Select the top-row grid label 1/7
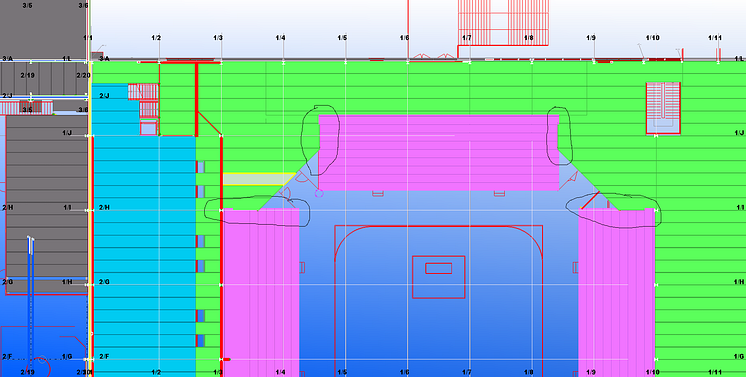Screen dimensions: 746x377 [467, 38]
